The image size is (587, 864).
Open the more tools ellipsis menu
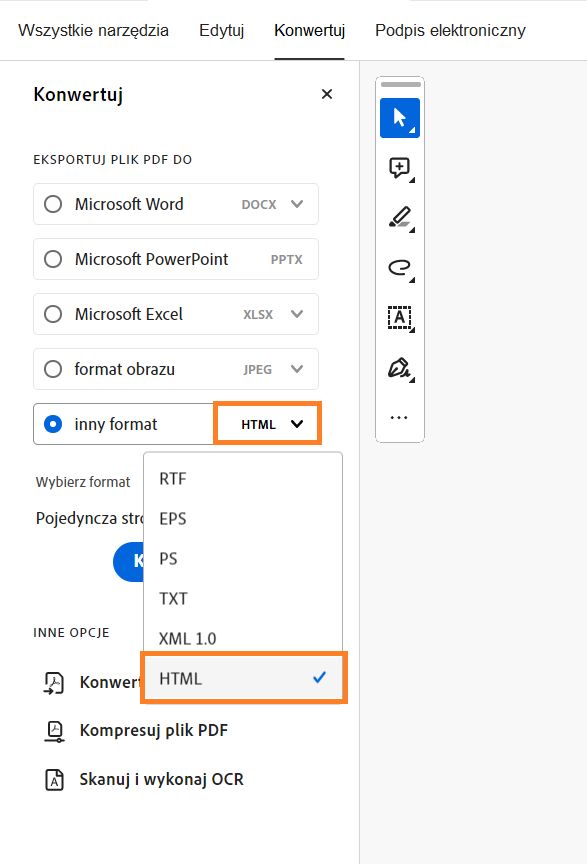click(398, 417)
